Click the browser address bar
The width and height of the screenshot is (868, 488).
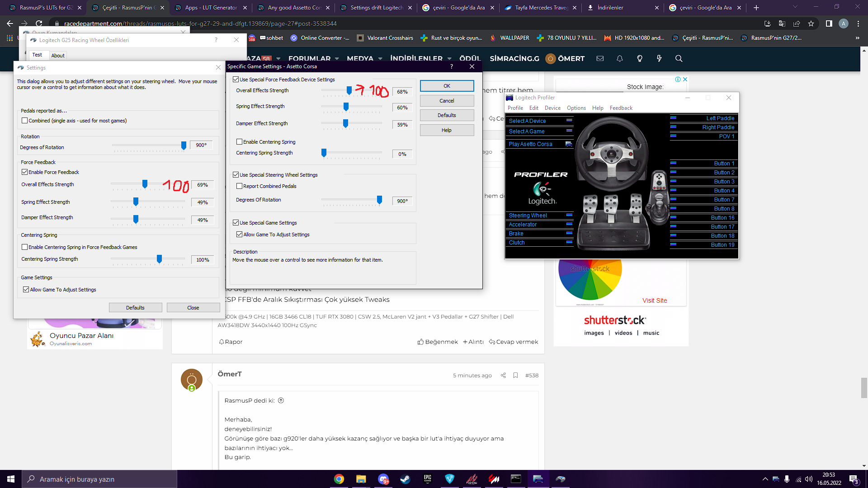(407, 23)
